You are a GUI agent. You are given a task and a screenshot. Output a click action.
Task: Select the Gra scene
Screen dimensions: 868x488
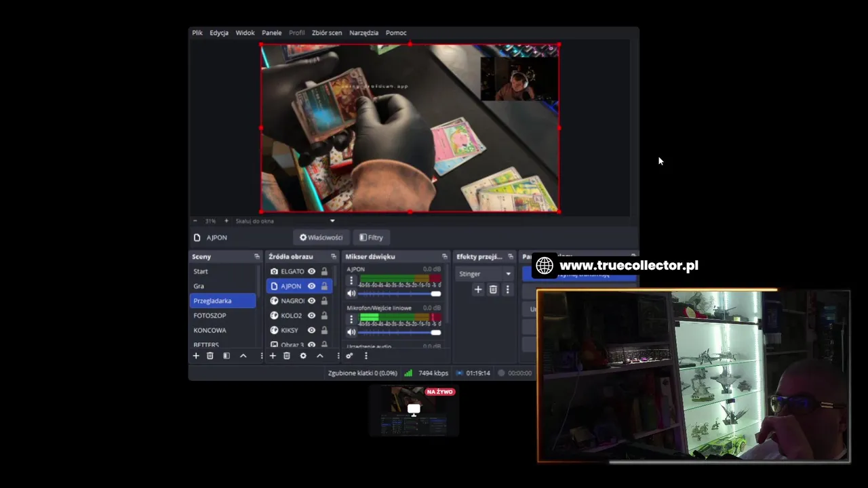click(223, 286)
